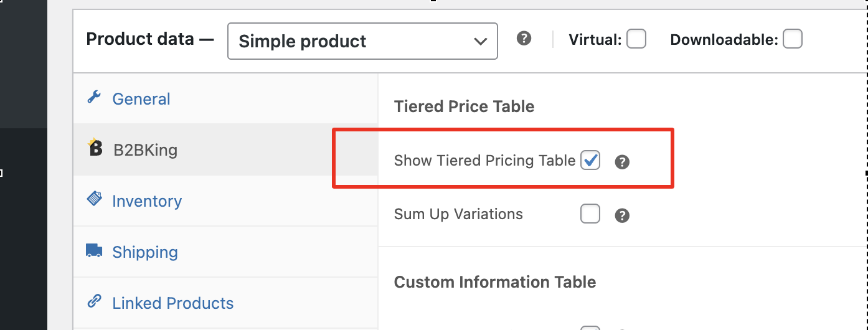
Task: Click help icon beside Sum Up Variations
Action: tap(622, 216)
